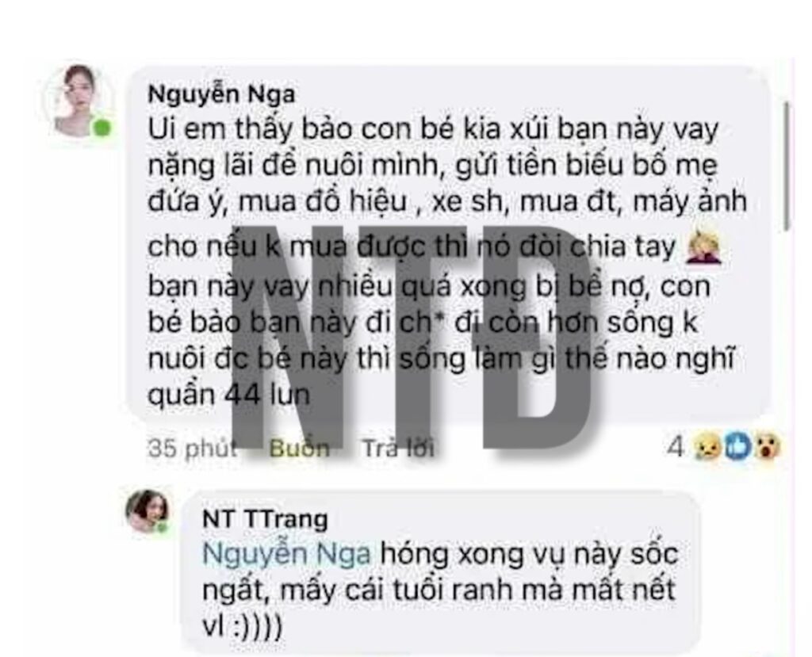Click the word "vl :))))" in reply
The image size is (812, 657).
(243, 627)
